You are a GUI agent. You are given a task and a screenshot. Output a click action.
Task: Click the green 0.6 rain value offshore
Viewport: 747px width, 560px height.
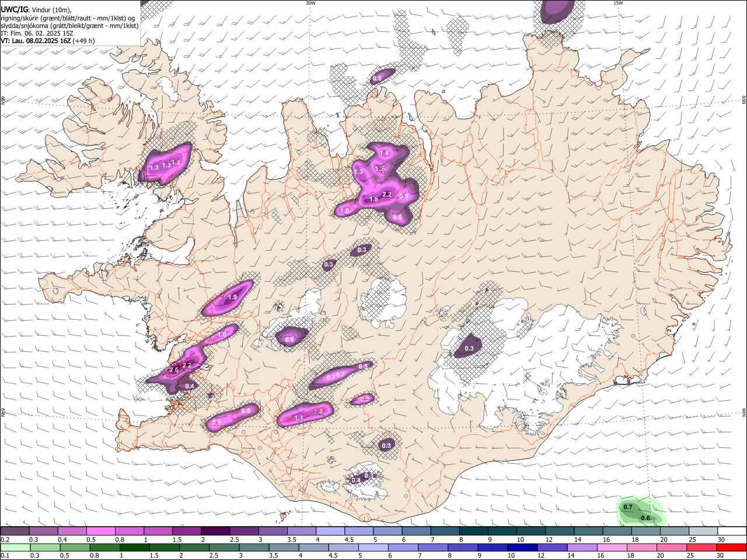click(645, 518)
